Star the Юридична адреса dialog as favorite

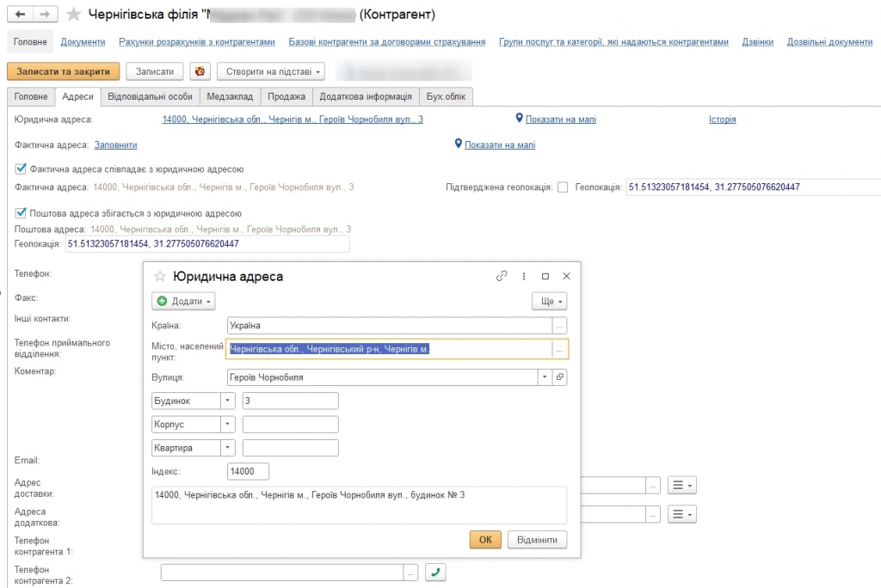coord(158,277)
